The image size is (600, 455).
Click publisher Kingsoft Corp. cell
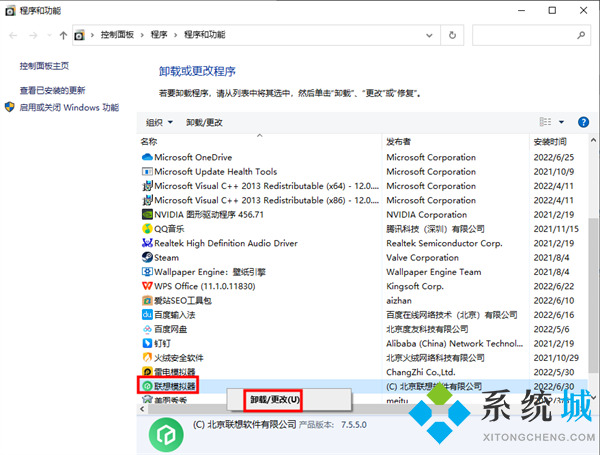(415, 286)
